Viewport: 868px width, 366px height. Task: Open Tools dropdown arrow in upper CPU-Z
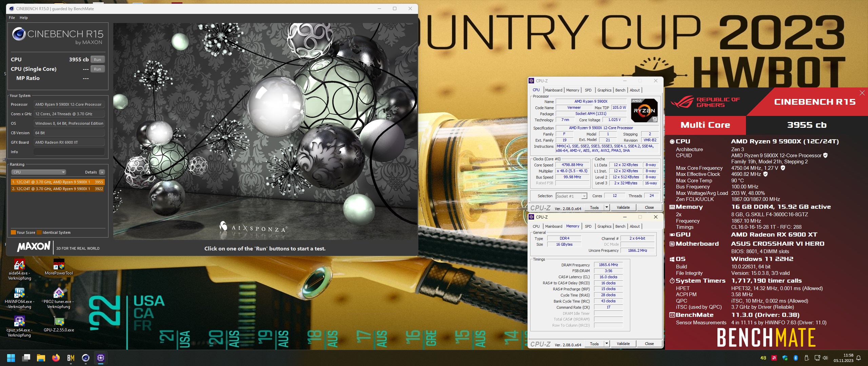pos(607,207)
